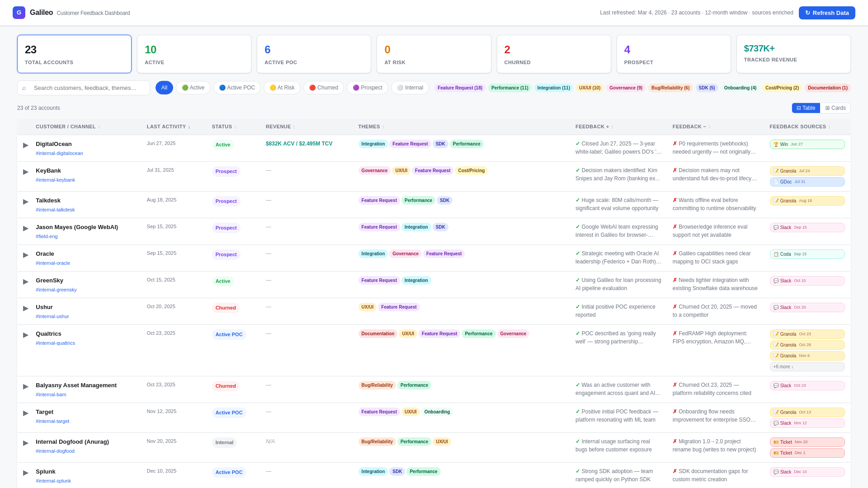Viewport: 868px width, 488px height.
Task: Sort by Status column header
Action: [x=224, y=127]
